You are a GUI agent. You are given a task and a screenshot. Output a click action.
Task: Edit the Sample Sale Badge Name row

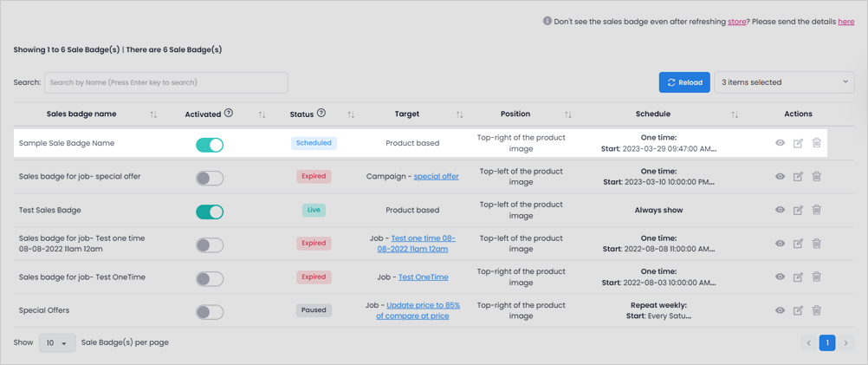[x=798, y=143]
